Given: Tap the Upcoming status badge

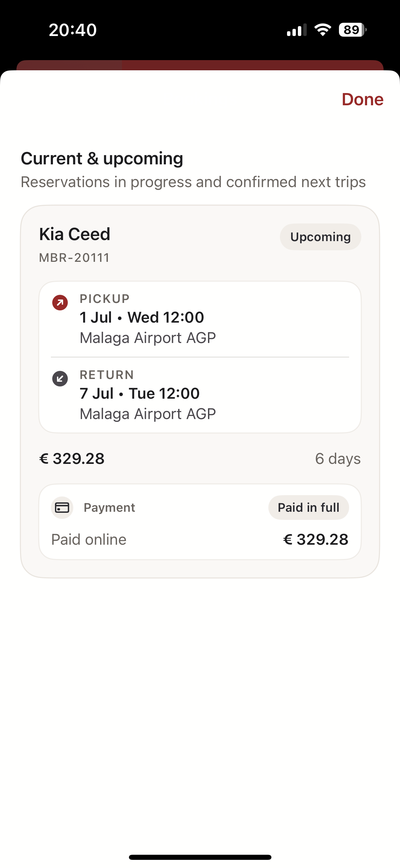Looking at the screenshot, I should tap(320, 237).
